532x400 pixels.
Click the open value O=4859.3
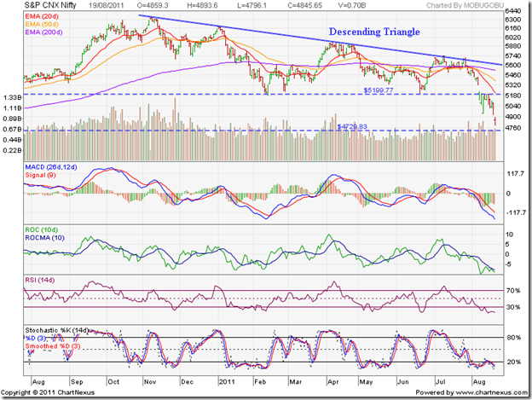pos(153,5)
